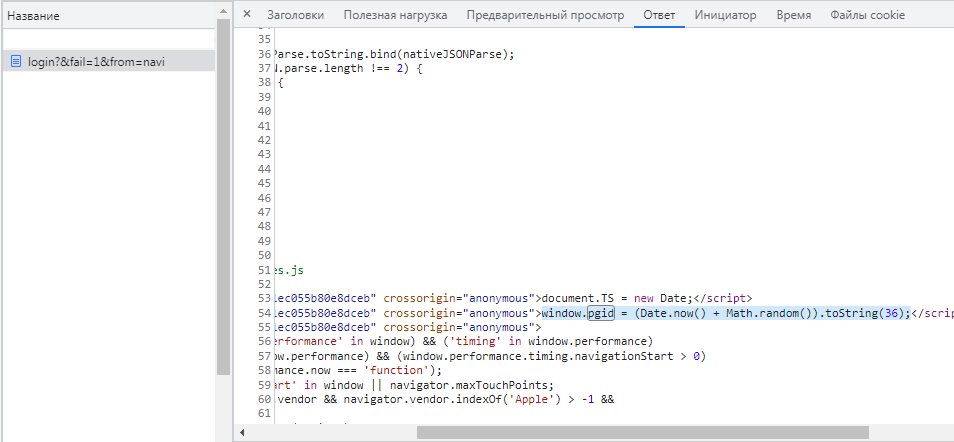
Task: Select the Ответ tab
Action: coord(659,15)
